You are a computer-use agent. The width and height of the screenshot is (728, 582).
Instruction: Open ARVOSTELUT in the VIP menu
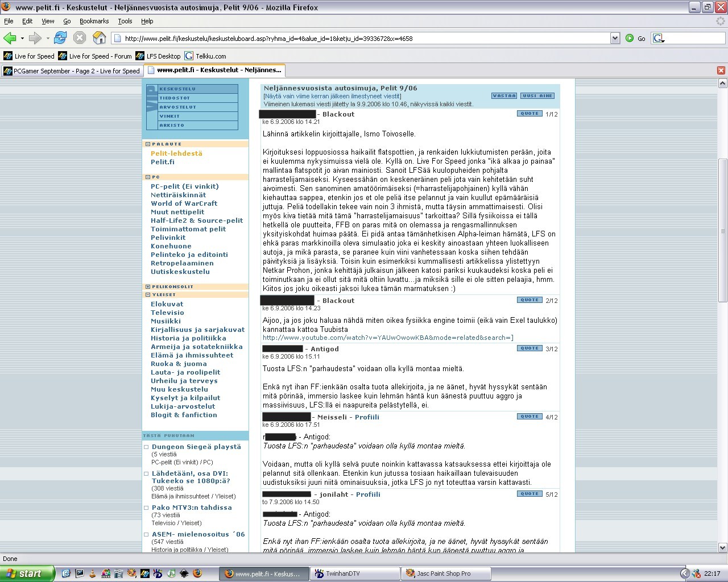(x=198, y=107)
